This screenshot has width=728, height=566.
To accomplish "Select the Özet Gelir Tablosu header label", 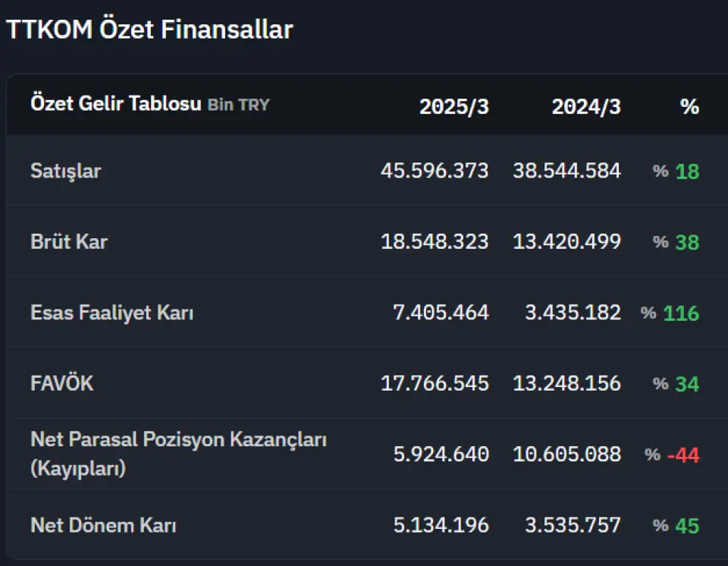I will [116, 103].
